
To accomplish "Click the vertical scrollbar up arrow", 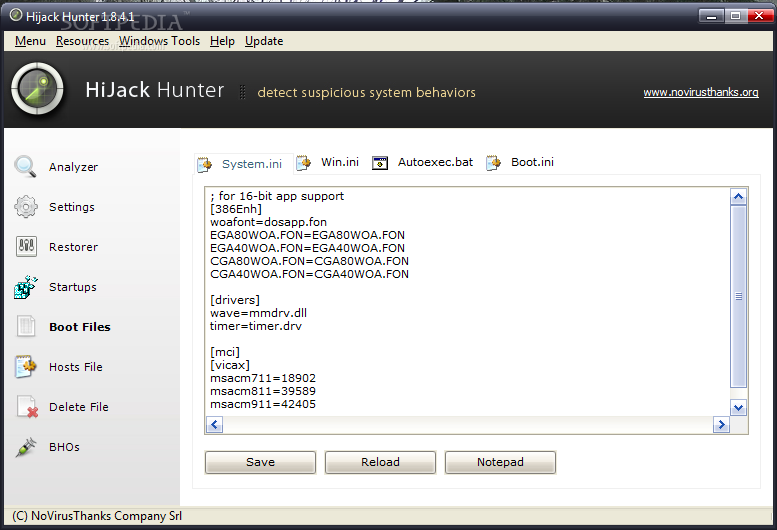I will point(738,197).
